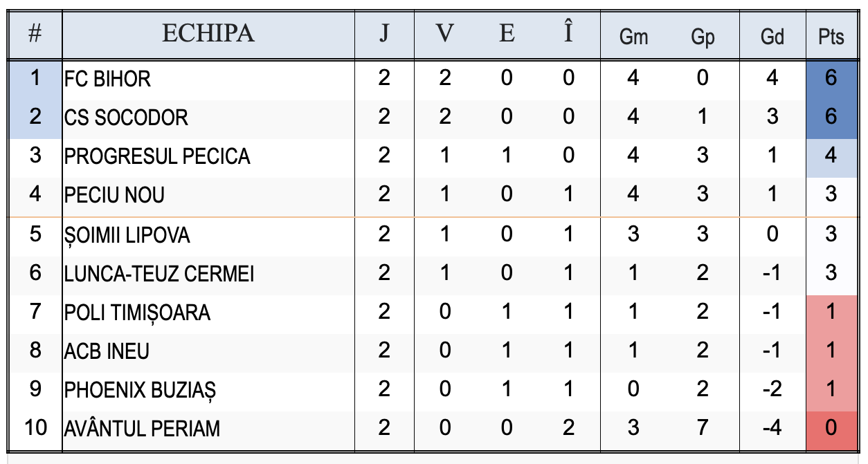Click FC BIHOR's blue points cell
The image size is (868, 464).
click(x=831, y=78)
